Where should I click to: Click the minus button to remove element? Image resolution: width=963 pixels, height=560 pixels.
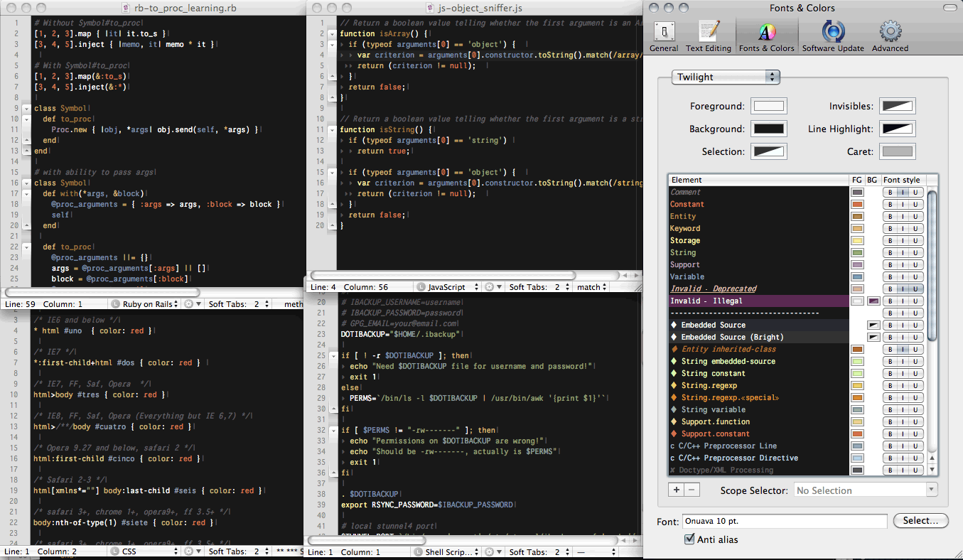pyautogui.click(x=692, y=490)
